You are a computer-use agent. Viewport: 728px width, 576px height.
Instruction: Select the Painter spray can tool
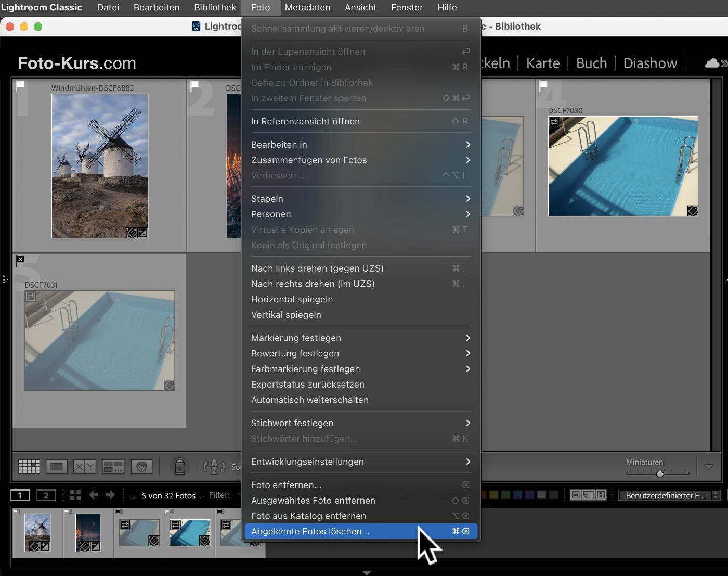(x=179, y=466)
